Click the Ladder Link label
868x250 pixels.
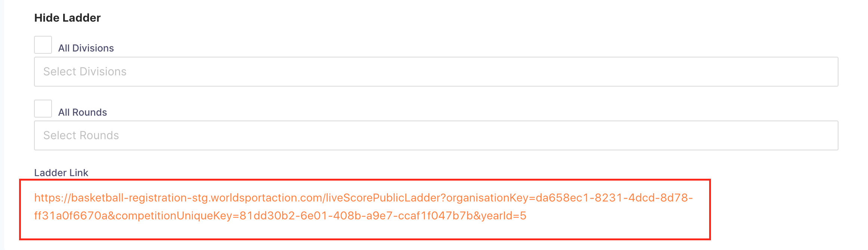(61, 173)
